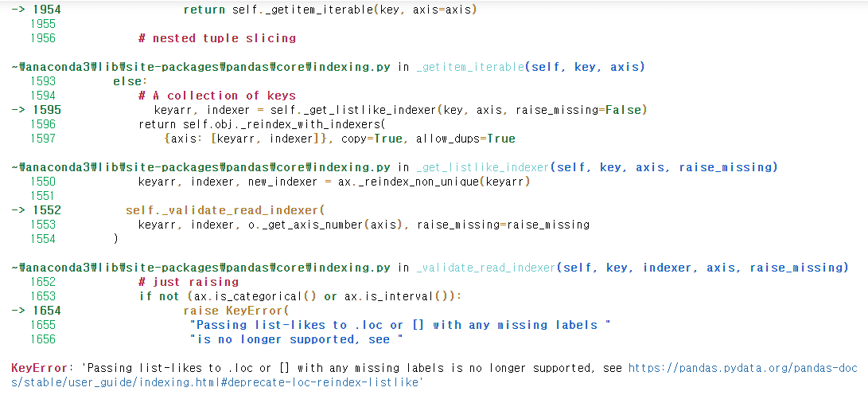Click 'return self.obj._reindex_with_indexers(' code
The image size is (868, 407).
pos(261,124)
